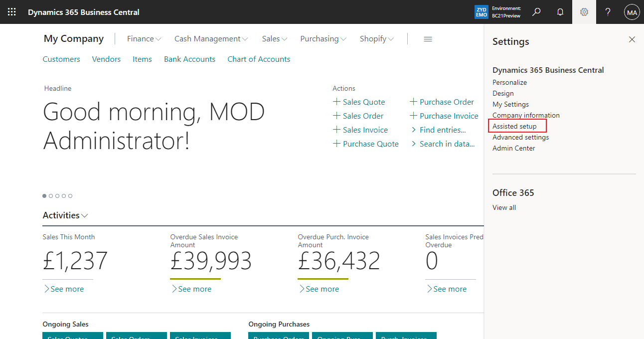
Task: Open the Sales menu
Action: click(x=274, y=38)
